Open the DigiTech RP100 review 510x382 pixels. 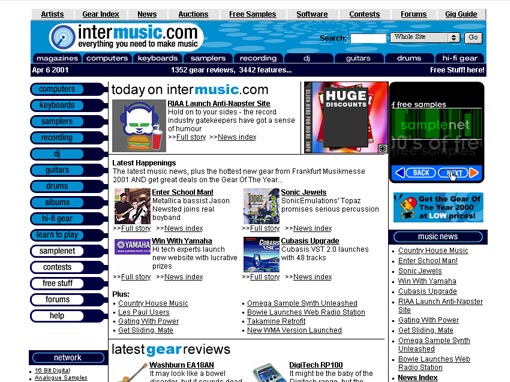316,365
